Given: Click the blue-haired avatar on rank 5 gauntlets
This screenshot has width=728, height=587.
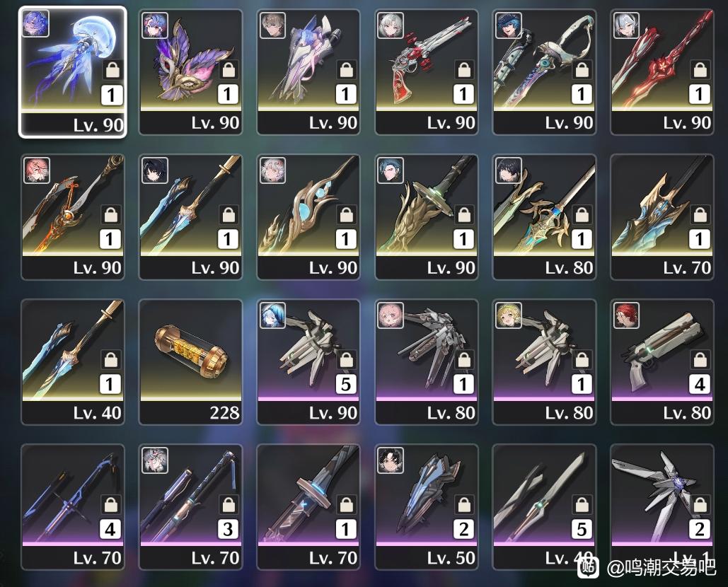Looking at the screenshot, I should [x=272, y=315].
